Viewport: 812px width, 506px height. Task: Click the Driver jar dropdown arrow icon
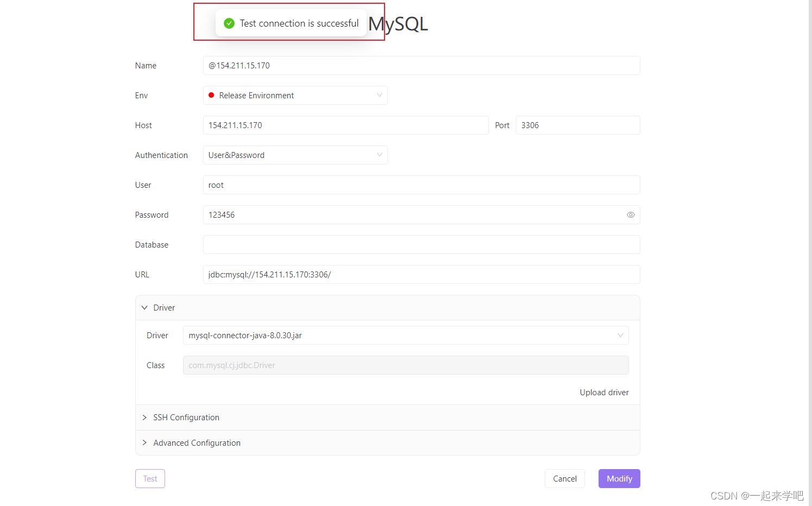tap(620, 336)
